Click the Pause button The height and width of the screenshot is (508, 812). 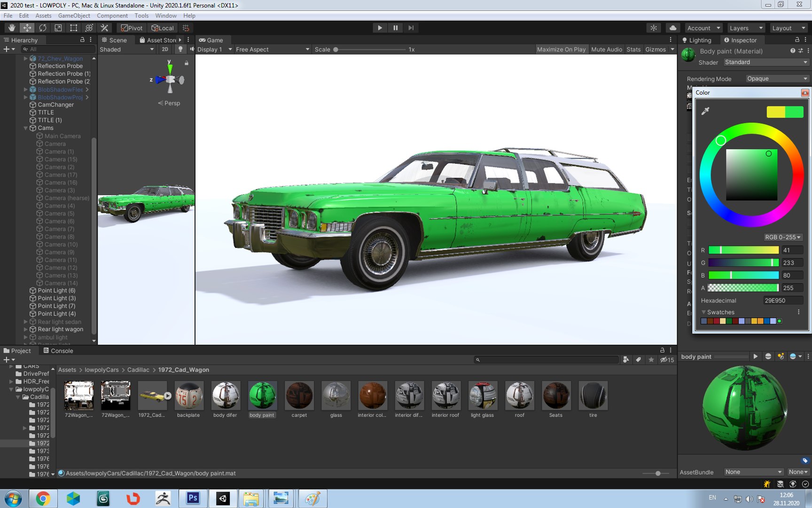pyautogui.click(x=395, y=28)
